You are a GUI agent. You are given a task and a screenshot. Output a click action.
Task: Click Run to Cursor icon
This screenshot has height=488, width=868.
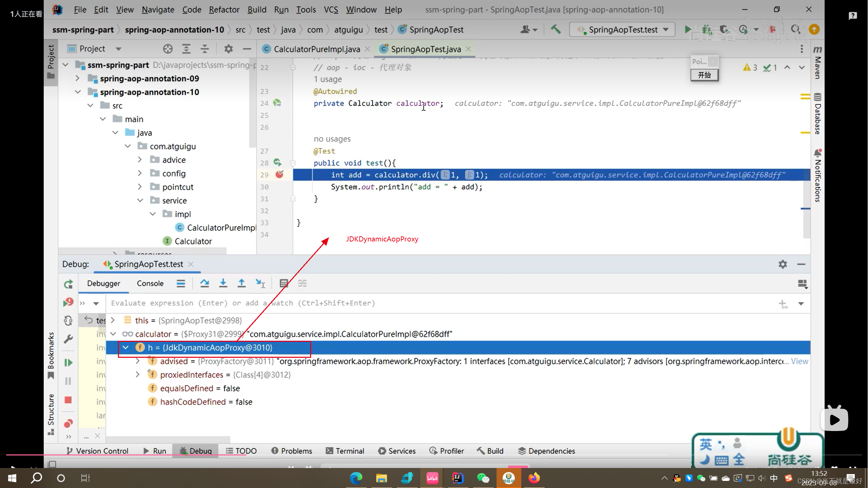pyautogui.click(x=260, y=283)
